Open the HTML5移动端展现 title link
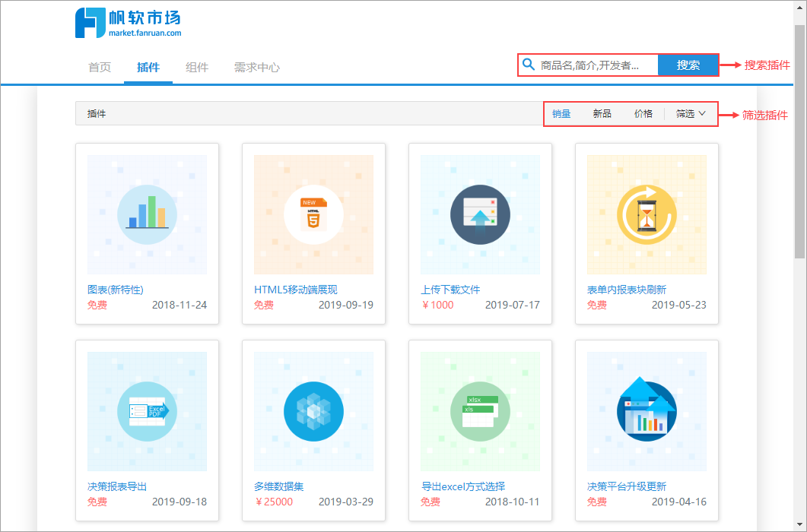The image size is (807, 532). point(295,290)
